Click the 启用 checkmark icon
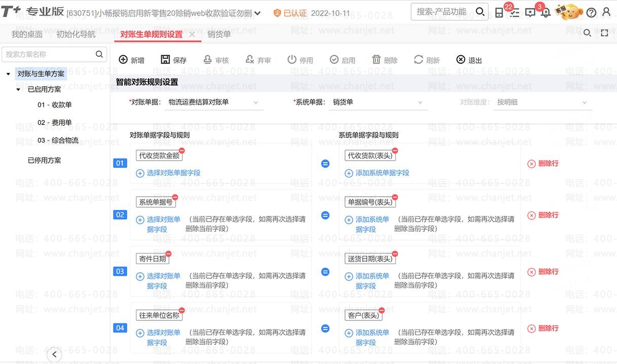This screenshot has width=617, height=364. point(334,60)
